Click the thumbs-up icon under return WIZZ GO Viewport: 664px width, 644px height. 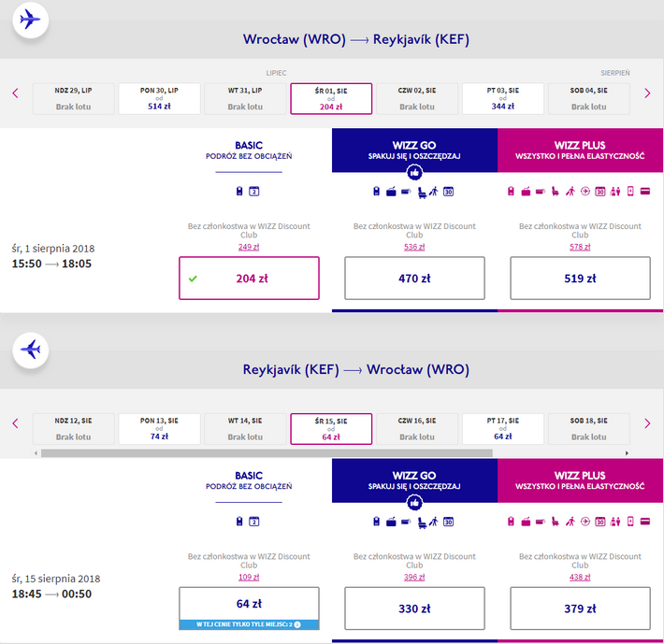click(414, 503)
